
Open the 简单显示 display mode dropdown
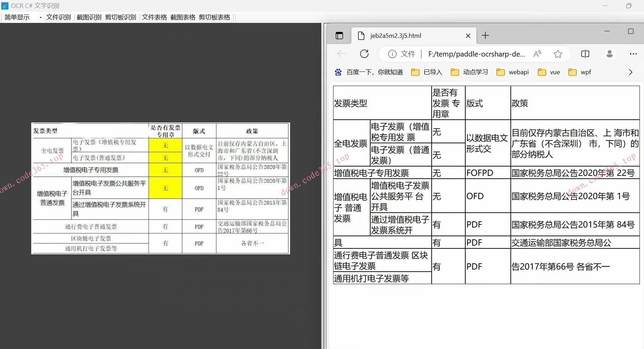point(17,17)
